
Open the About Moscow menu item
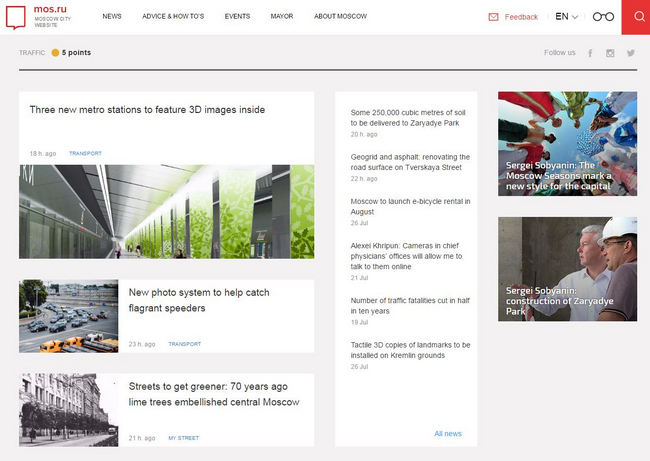click(340, 17)
